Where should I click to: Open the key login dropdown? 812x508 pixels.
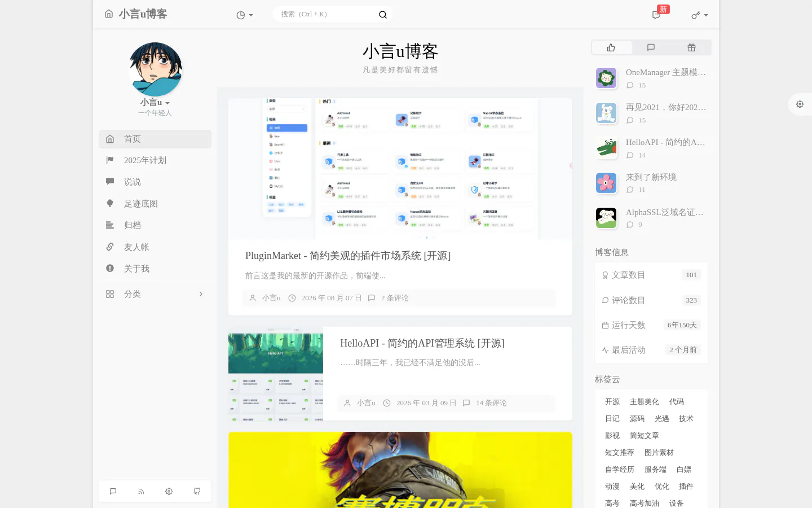click(x=700, y=15)
